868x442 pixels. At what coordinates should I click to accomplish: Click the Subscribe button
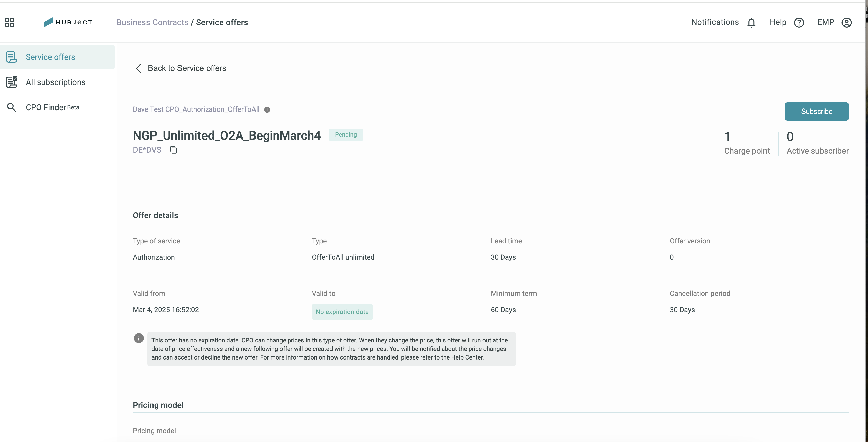[x=816, y=112]
